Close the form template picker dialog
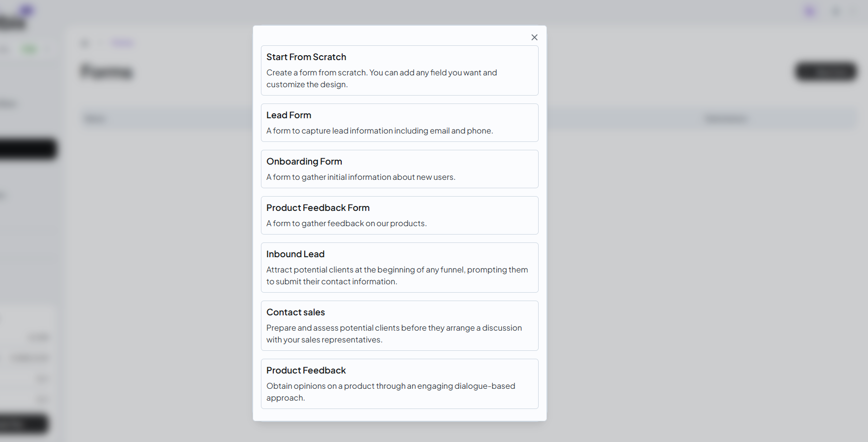Screen dimensions: 868x442 534,37
